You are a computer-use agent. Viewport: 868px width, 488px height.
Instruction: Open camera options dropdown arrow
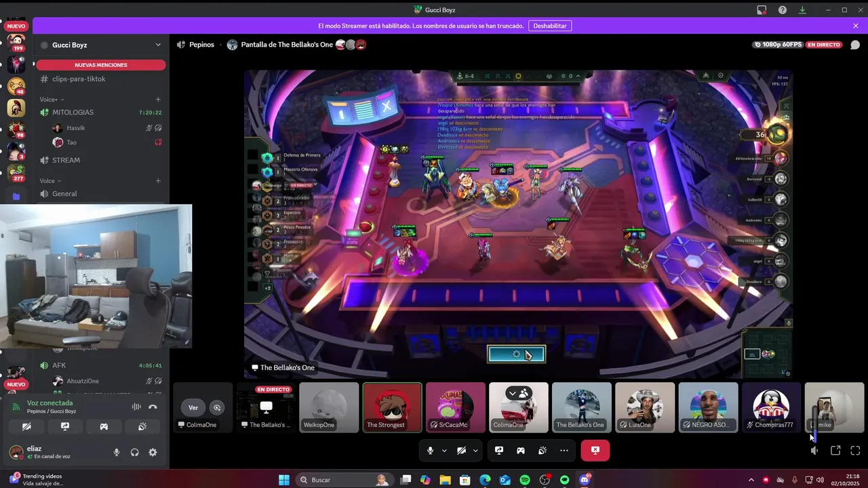tap(475, 451)
